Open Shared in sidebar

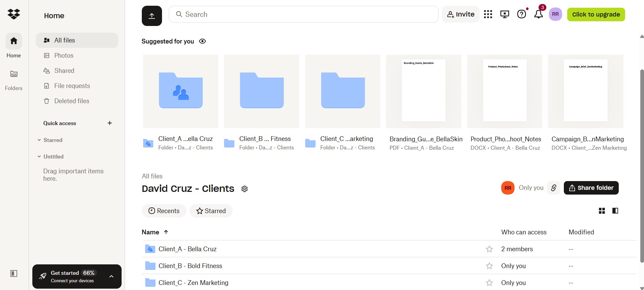coord(77,70)
